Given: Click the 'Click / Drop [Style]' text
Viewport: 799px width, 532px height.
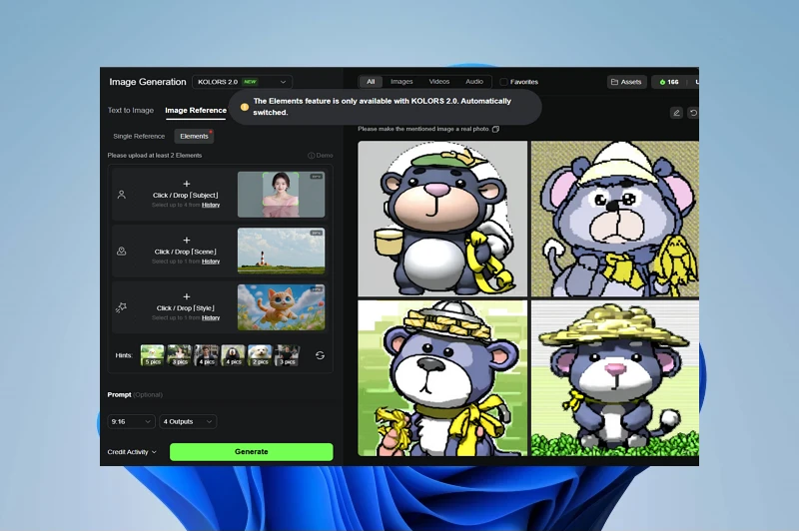Looking at the screenshot, I should [x=186, y=308].
